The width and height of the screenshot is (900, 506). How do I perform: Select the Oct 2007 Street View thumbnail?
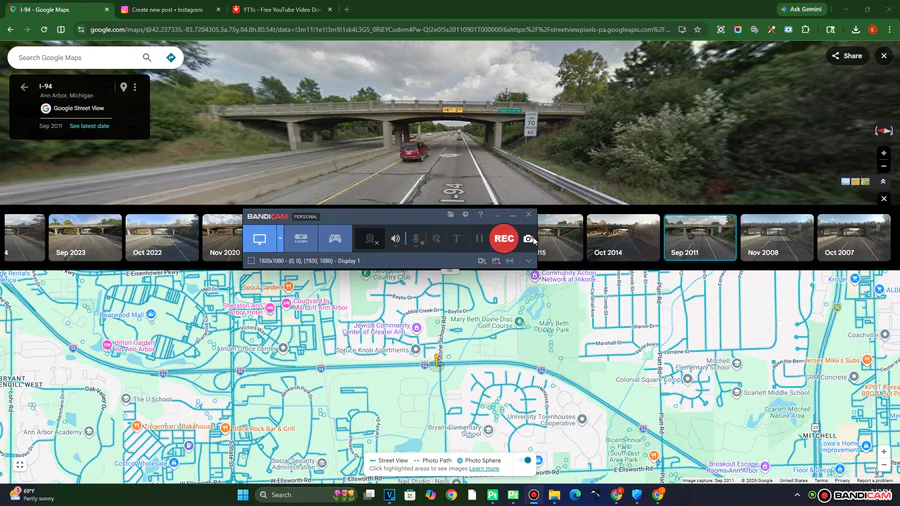(x=854, y=238)
